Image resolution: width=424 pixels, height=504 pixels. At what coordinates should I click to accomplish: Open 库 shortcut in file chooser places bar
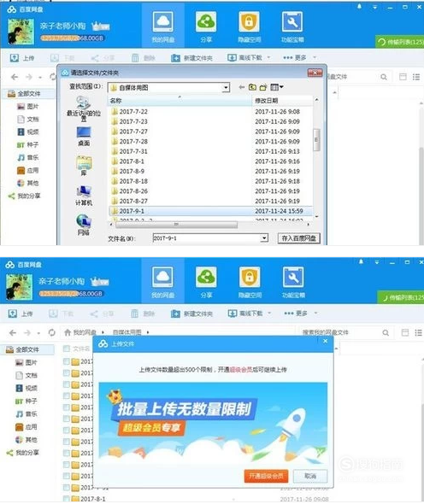click(x=84, y=166)
